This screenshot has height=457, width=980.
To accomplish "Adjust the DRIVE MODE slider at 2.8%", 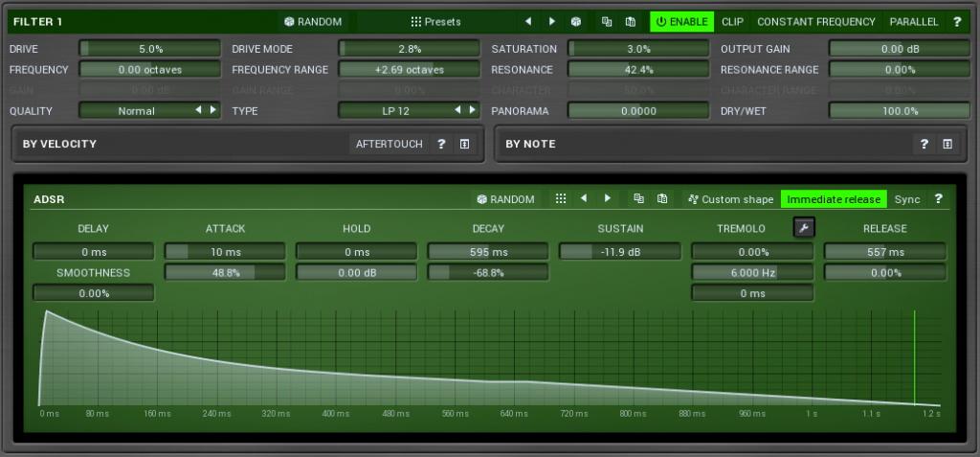I will coord(410,49).
